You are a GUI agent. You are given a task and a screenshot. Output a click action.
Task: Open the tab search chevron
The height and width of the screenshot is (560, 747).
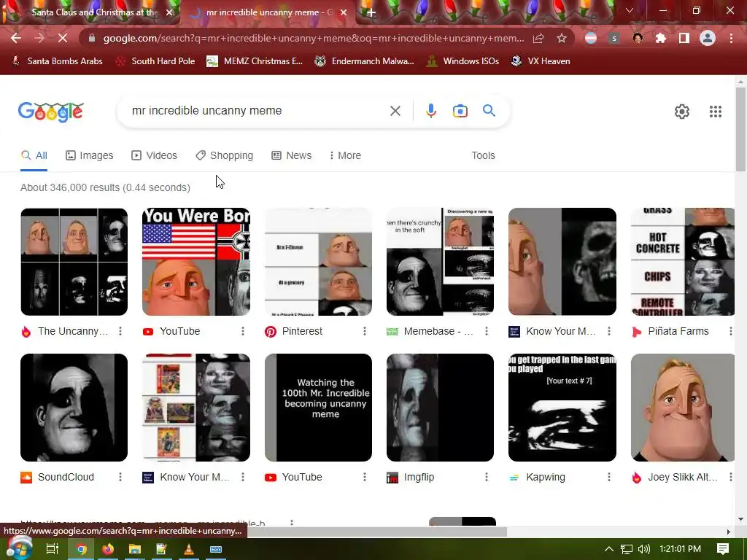[630, 10]
